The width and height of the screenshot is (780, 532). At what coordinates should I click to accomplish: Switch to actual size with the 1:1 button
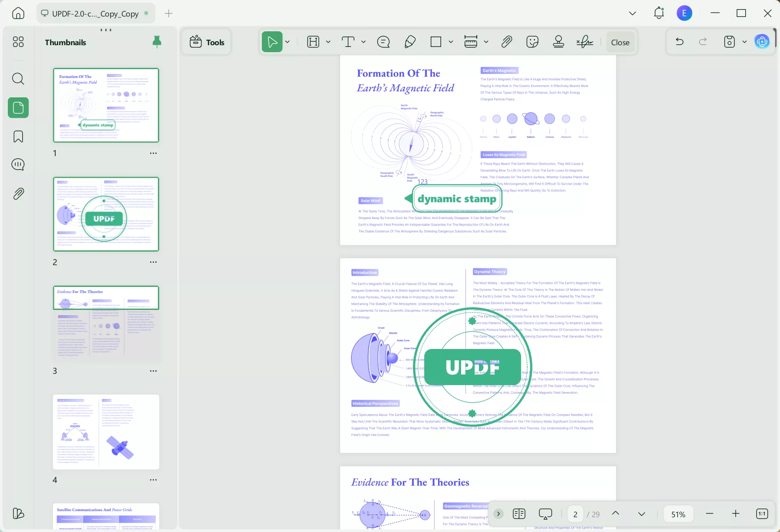click(763, 514)
